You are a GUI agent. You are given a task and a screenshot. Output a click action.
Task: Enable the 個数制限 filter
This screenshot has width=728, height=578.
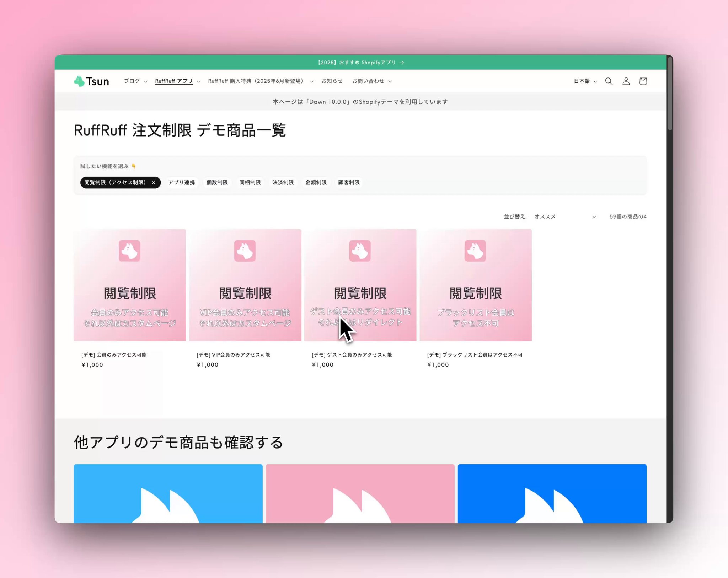click(x=217, y=183)
